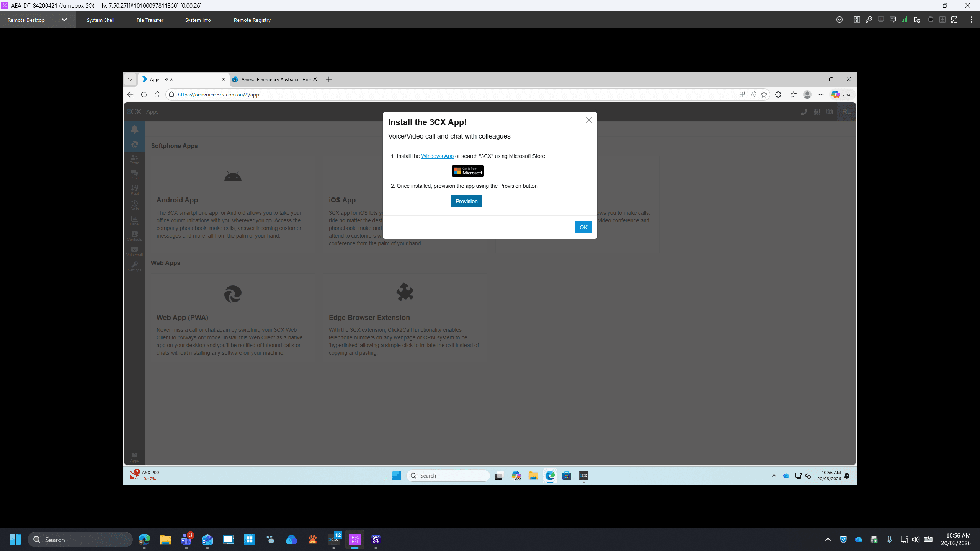Confirm the dialog with OK
This screenshot has width=980, height=551.
pos(583,227)
